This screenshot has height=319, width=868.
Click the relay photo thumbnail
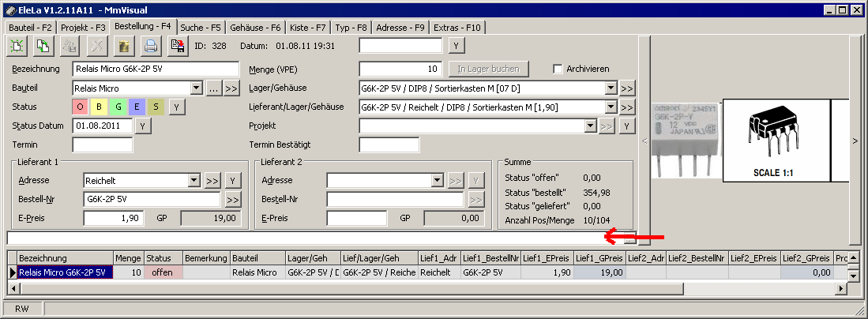point(686,141)
